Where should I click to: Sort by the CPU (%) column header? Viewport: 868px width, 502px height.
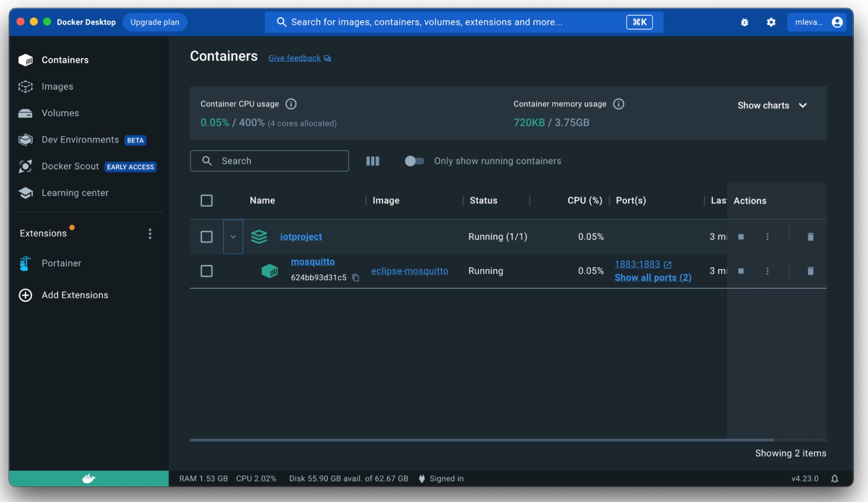(584, 201)
